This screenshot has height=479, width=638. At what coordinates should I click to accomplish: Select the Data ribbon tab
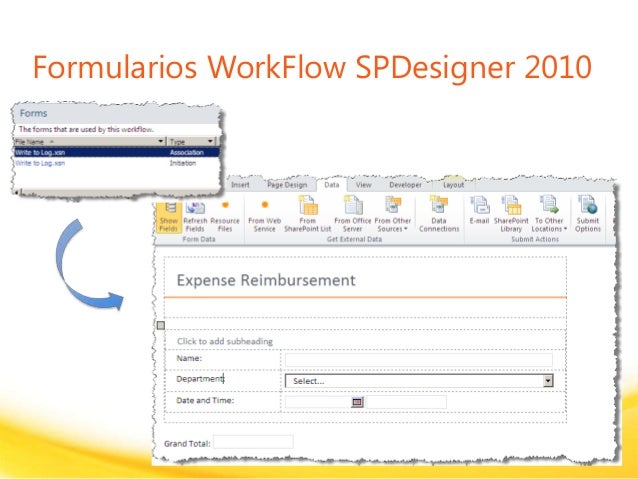click(x=332, y=185)
